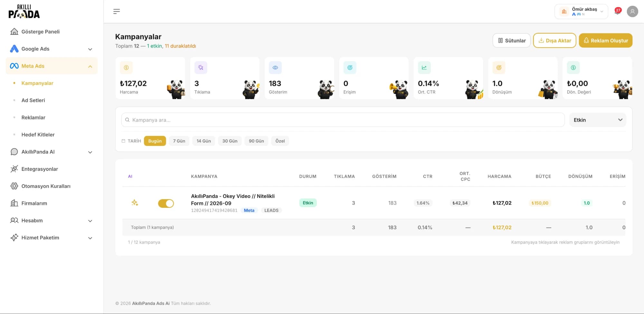
Task: Click the Firmalarım building icon
Action: (14, 203)
